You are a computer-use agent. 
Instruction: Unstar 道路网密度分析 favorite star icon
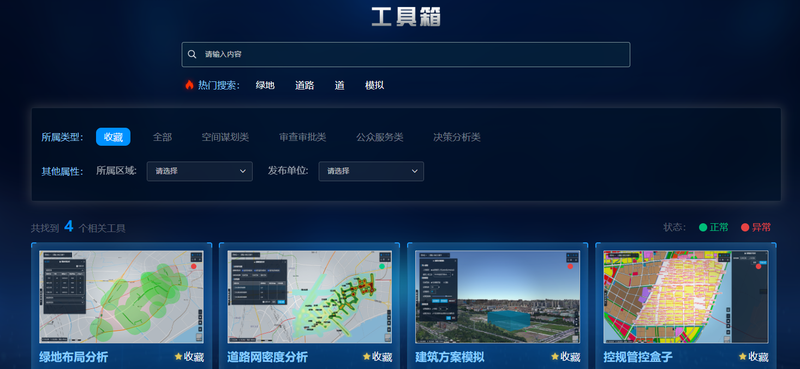366,356
